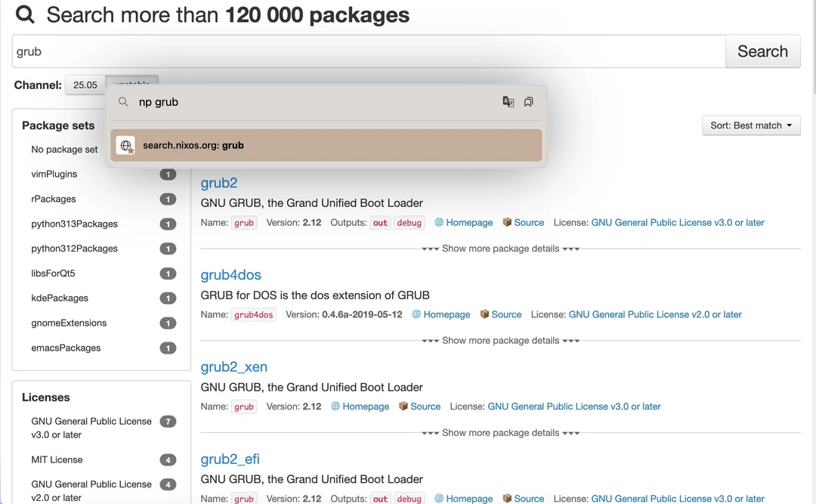This screenshot has height=504, width=816.
Task: Expand Show more package details under grub4dos
Action: click(500, 341)
